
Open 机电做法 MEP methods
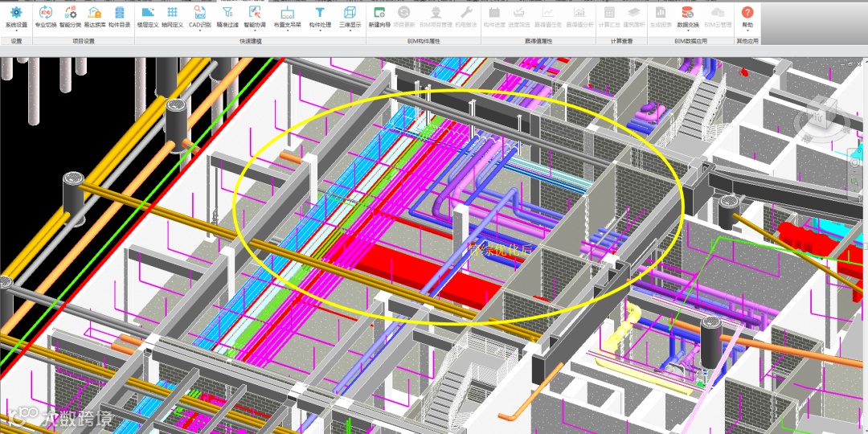click(466, 17)
